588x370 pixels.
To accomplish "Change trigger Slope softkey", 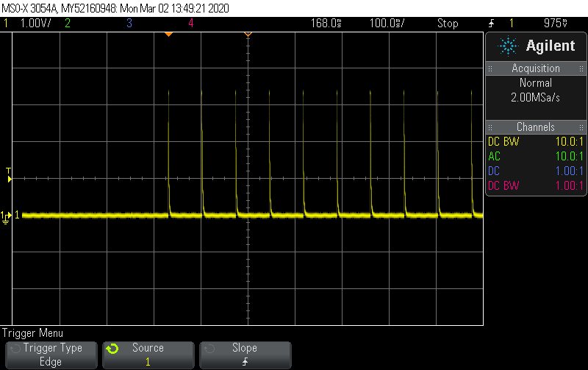I will tap(245, 355).
